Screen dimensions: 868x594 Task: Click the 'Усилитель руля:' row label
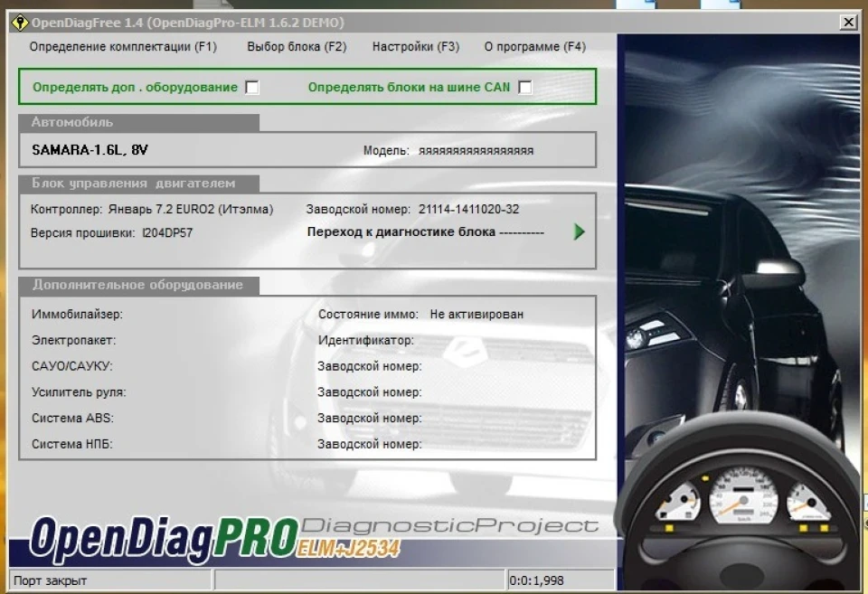[x=79, y=392]
